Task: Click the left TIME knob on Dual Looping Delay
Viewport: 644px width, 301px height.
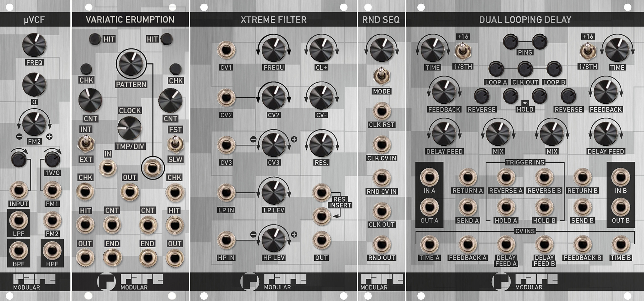Action: [433, 50]
